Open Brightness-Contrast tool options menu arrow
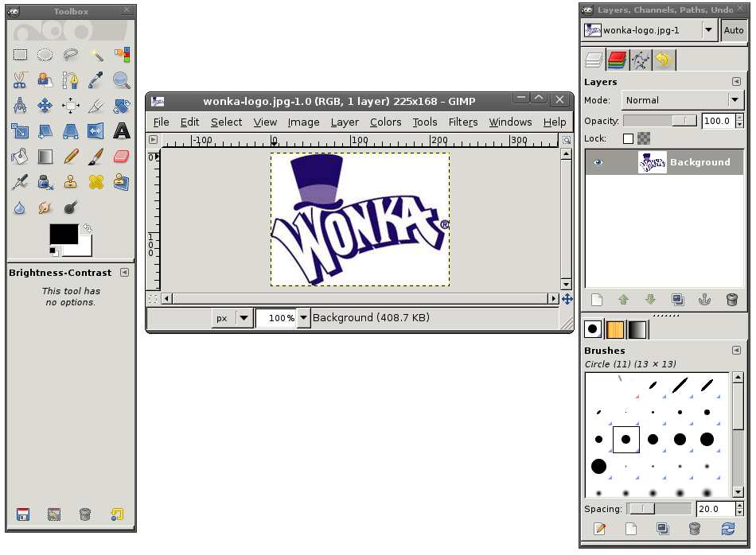This screenshot has width=756, height=555. click(x=124, y=272)
